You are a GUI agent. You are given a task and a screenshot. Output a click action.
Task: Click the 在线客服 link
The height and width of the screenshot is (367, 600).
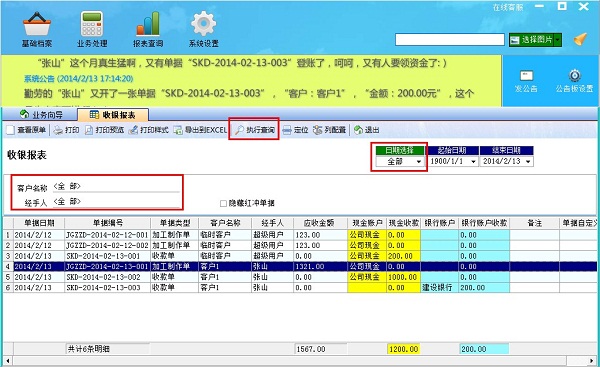(508, 7)
